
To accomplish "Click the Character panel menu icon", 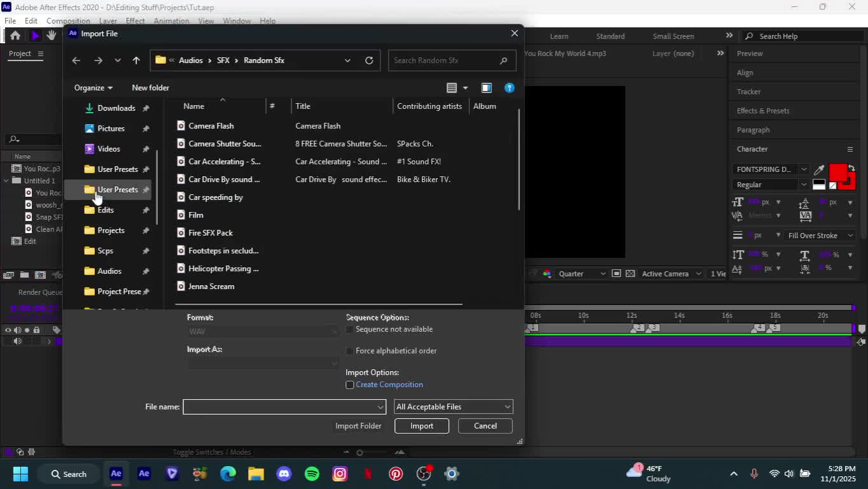I will click(850, 149).
